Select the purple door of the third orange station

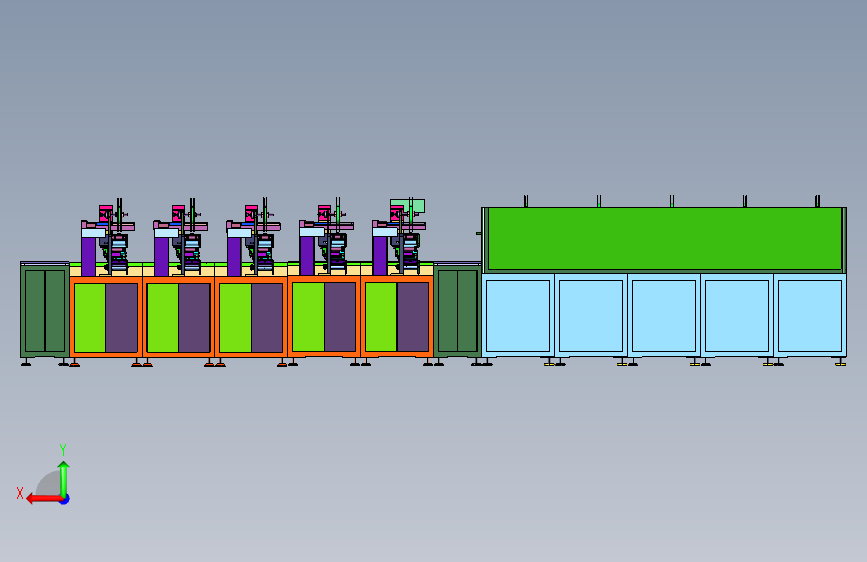(x=267, y=318)
